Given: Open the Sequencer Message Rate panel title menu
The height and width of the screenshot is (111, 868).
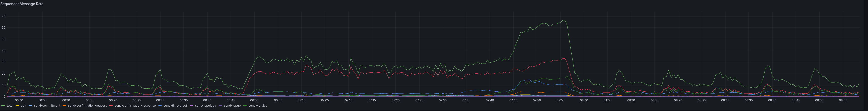Looking at the screenshot, I should coord(22,4).
